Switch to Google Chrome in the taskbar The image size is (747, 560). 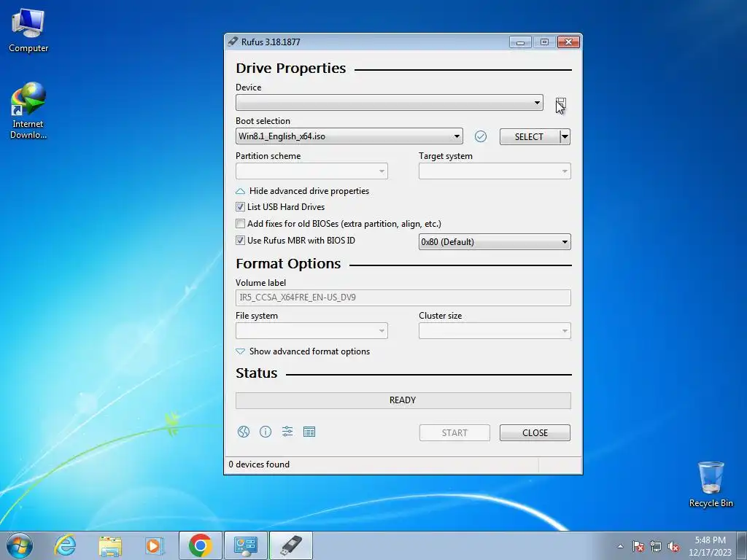(200, 545)
